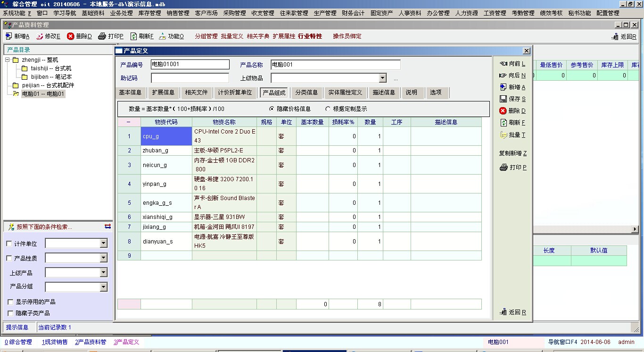Viewport: 644px width, 352px height.
Task: Click the 修改 (Edit) toolbar icon
Action: click(x=40, y=36)
